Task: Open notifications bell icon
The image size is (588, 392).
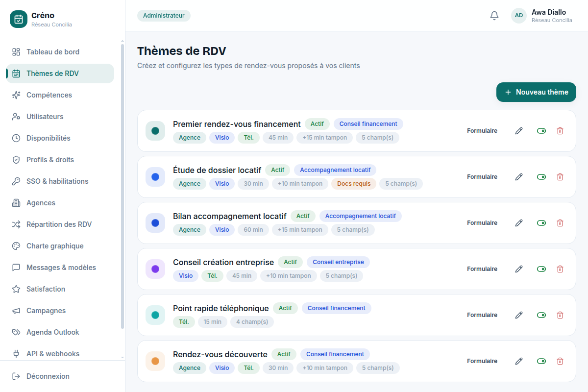Action: coord(494,16)
